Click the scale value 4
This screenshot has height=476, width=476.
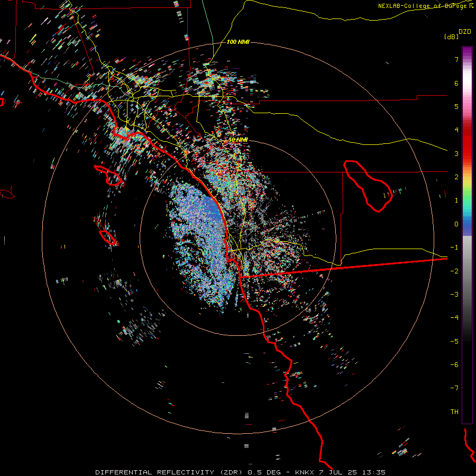point(456,130)
